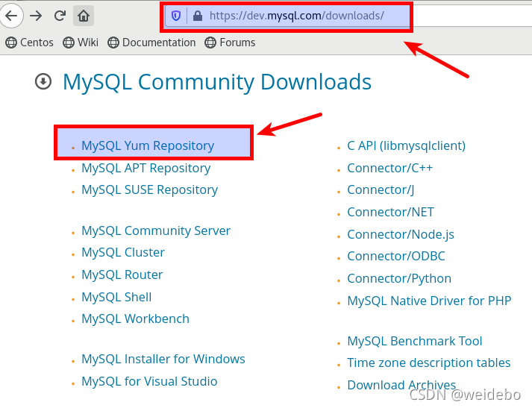This screenshot has height=408, width=532.
Task: Open the Connector/J link
Action: click(x=381, y=190)
